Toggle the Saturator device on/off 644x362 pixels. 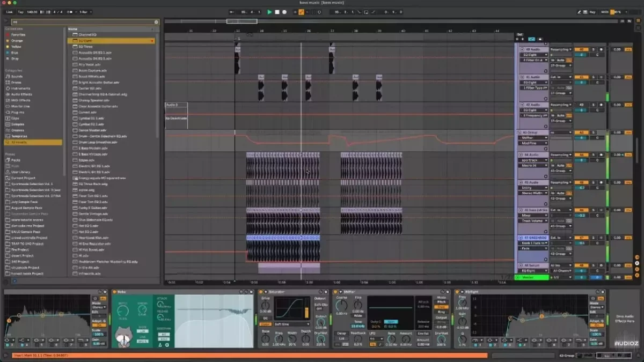[x=259, y=292]
